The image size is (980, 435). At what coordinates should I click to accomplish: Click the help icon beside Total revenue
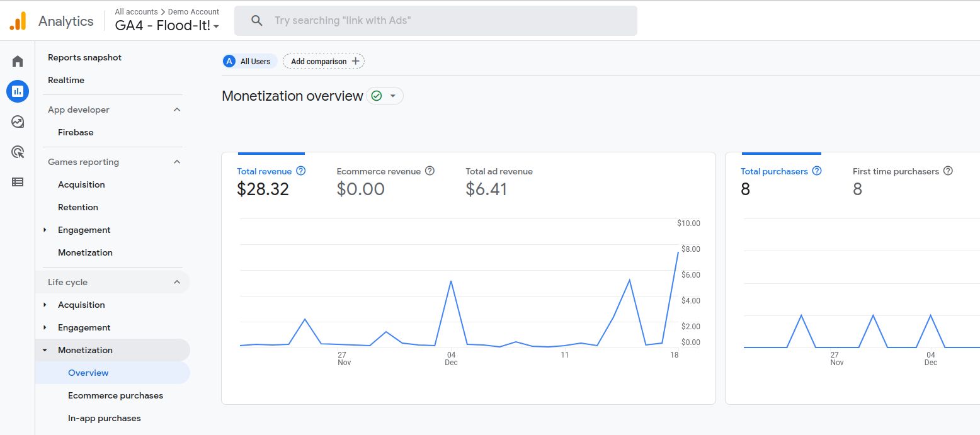tap(301, 171)
